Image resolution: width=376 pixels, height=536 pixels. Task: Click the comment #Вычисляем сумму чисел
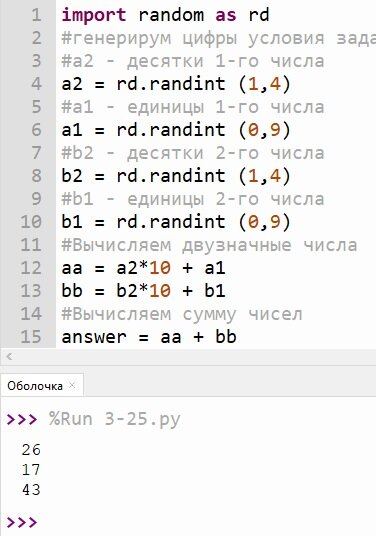coord(182,314)
